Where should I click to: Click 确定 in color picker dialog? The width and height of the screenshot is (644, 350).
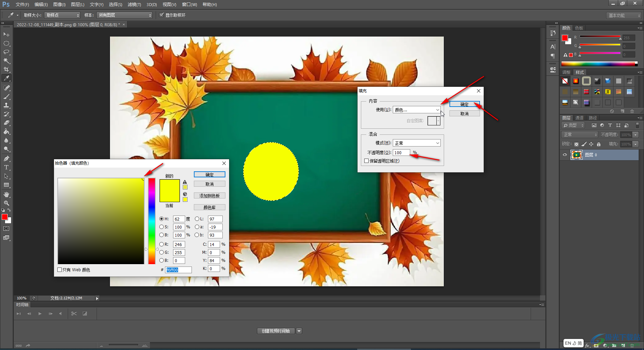click(x=210, y=175)
